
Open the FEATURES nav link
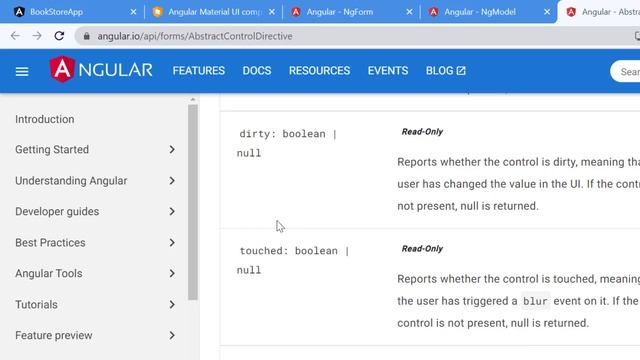click(x=198, y=71)
